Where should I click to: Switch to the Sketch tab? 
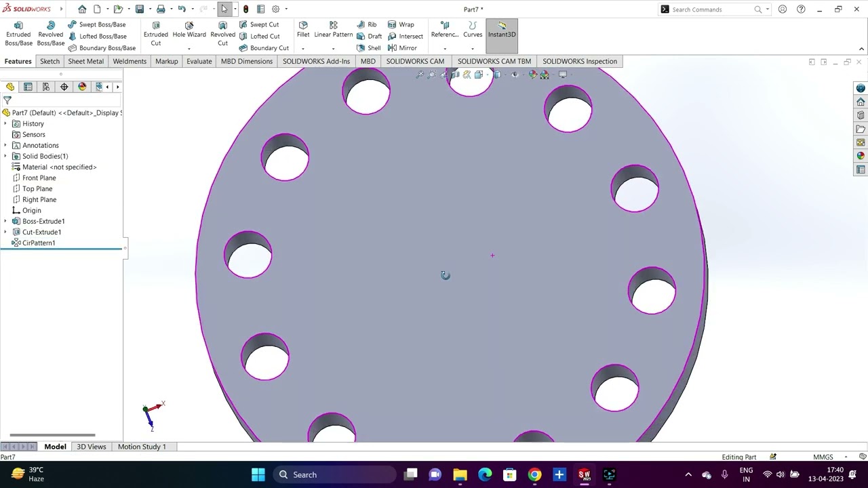click(x=50, y=61)
